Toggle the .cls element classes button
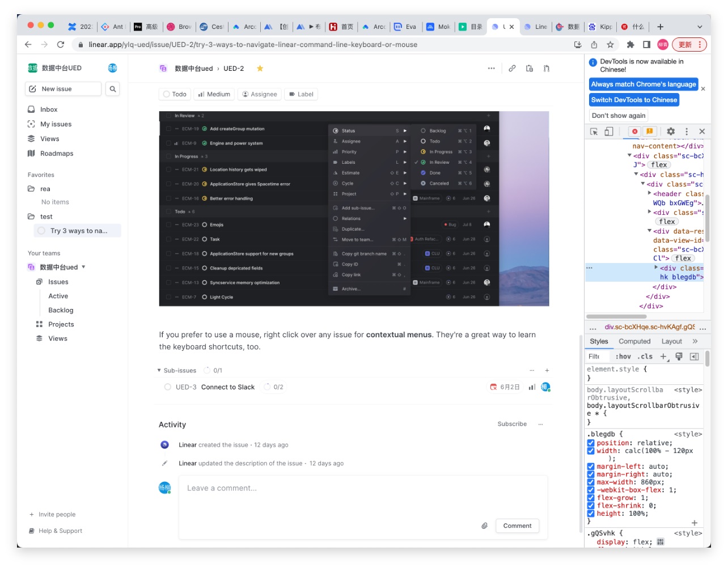Image resolution: width=728 pixels, height=568 pixels. pyautogui.click(x=645, y=357)
